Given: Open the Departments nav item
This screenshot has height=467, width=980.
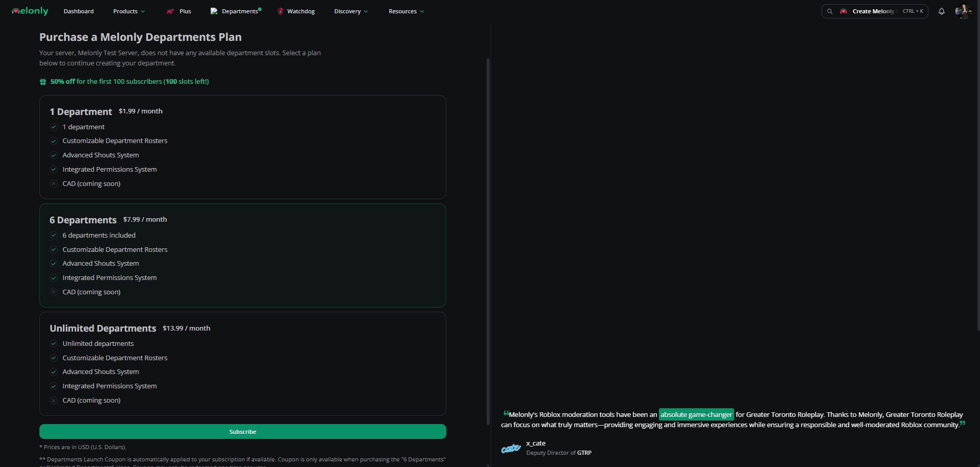Looking at the screenshot, I should point(236,11).
